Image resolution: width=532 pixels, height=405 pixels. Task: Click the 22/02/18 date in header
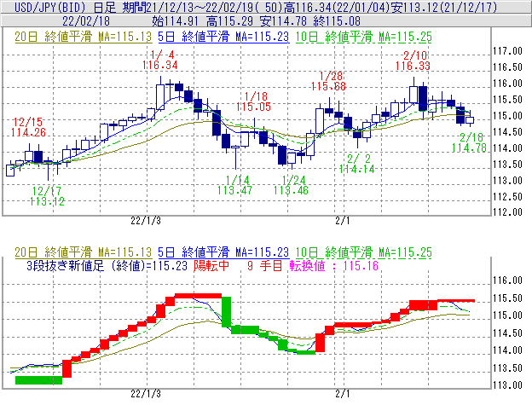[86, 21]
